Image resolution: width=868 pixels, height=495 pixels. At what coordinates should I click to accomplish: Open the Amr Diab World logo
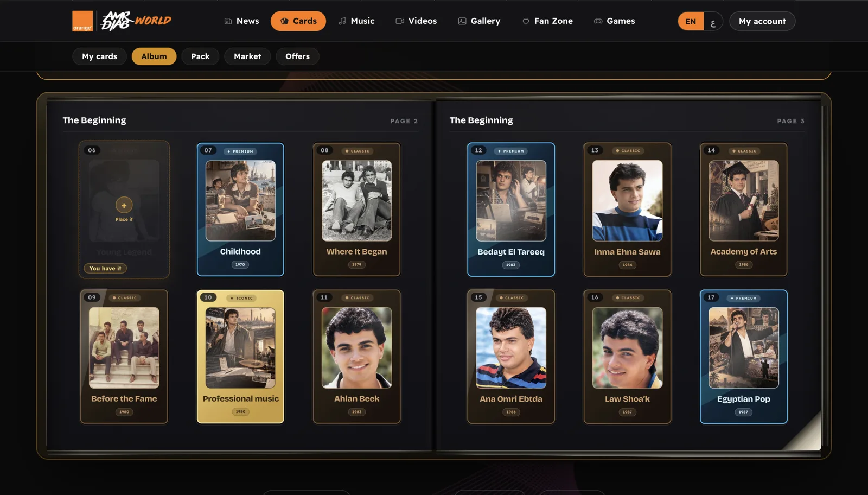[x=136, y=21]
